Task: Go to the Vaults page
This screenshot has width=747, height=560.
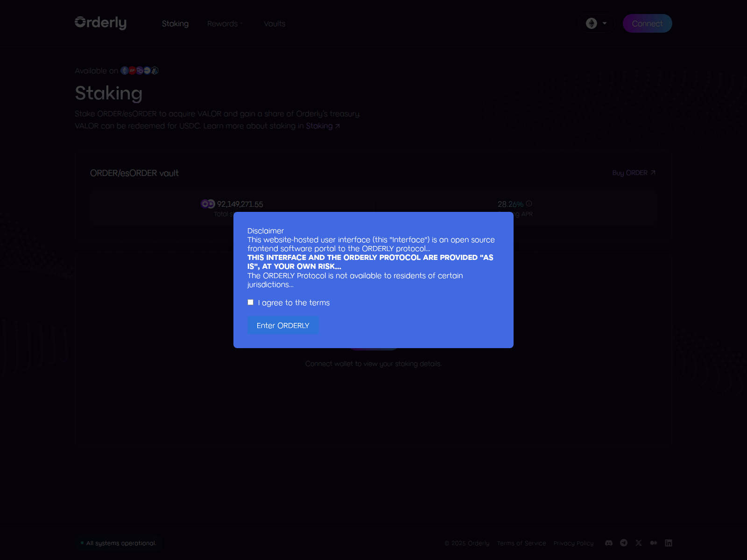Action: (x=274, y=24)
